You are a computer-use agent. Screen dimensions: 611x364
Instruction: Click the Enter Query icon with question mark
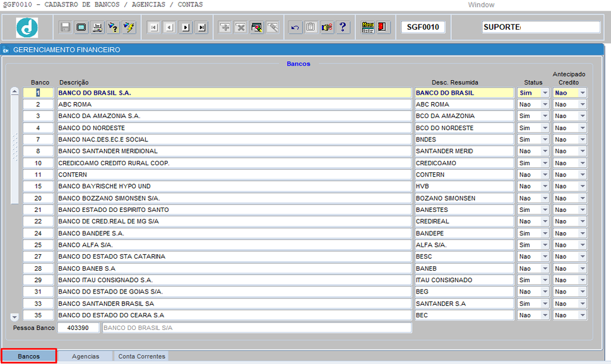point(113,27)
